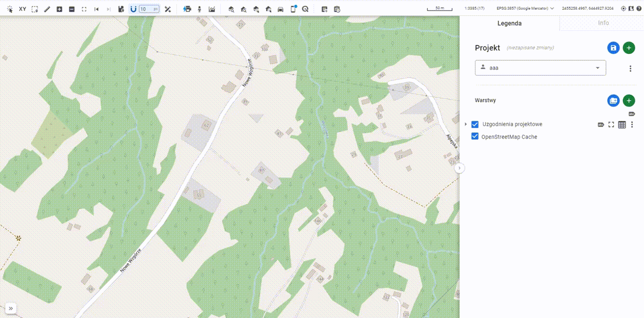Screen dimensions: 644x318
Task: Open the help question mark icon
Action: point(638,9)
